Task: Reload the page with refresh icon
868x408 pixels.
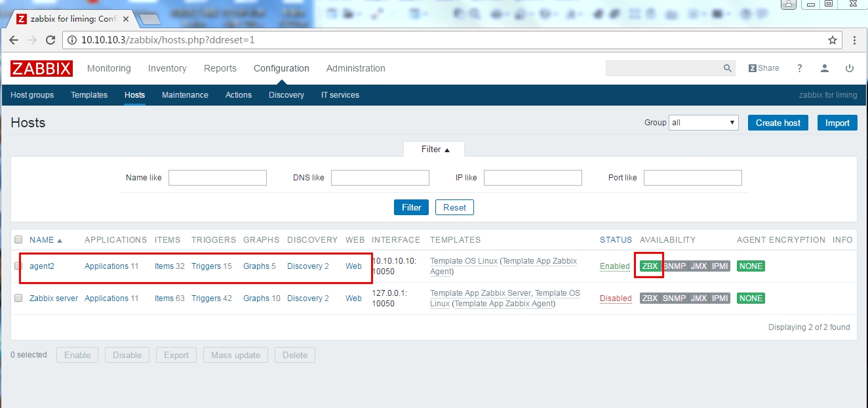Action: coord(50,40)
